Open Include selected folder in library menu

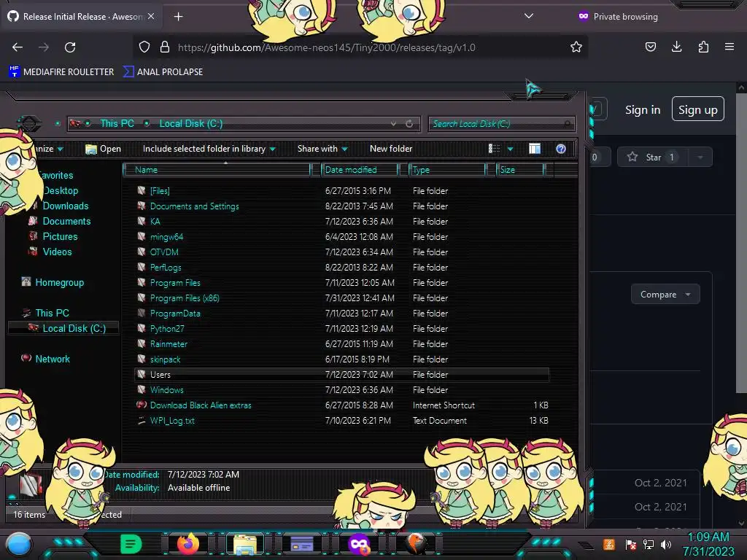click(209, 149)
